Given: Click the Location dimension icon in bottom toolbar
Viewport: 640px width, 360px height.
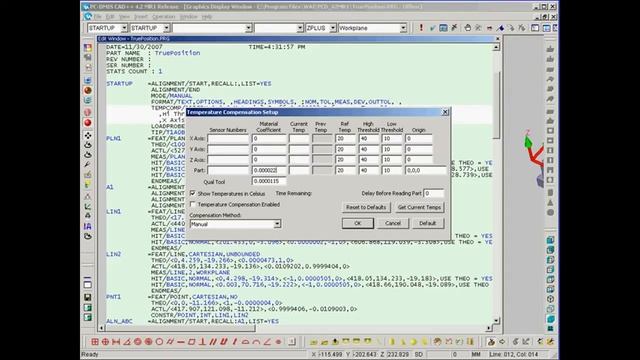Looking at the screenshot, I should [x=95, y=342].
